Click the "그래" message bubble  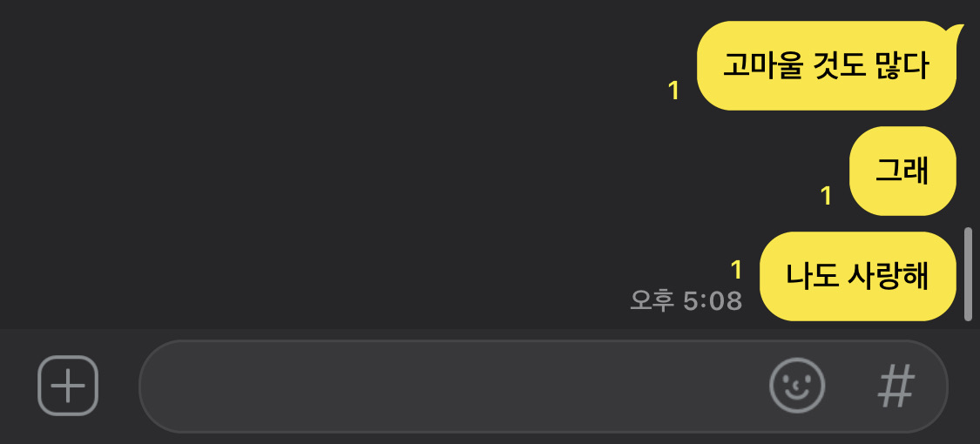[x=902, y=172]
